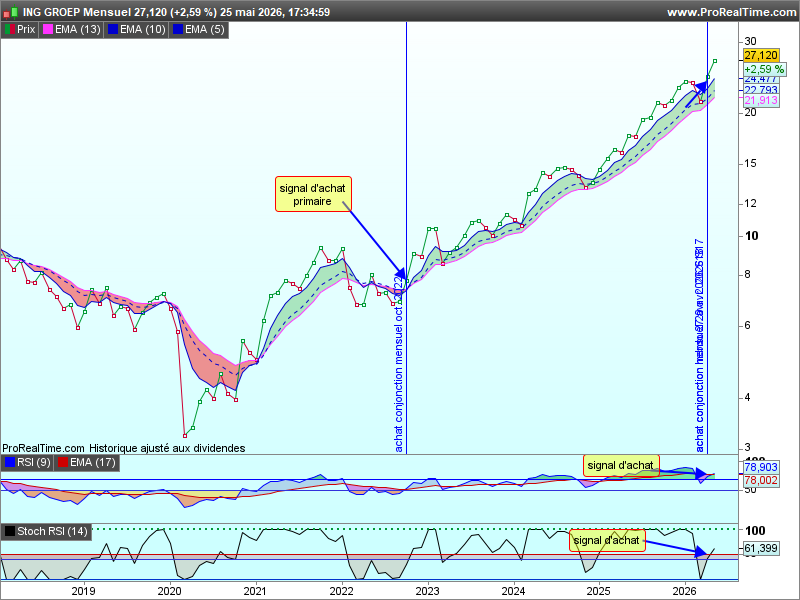This screenshot has height=600, width=800.
Task: Select the 'signal d'achat' note in Stoch RSI panel
Action: point(607,540)
